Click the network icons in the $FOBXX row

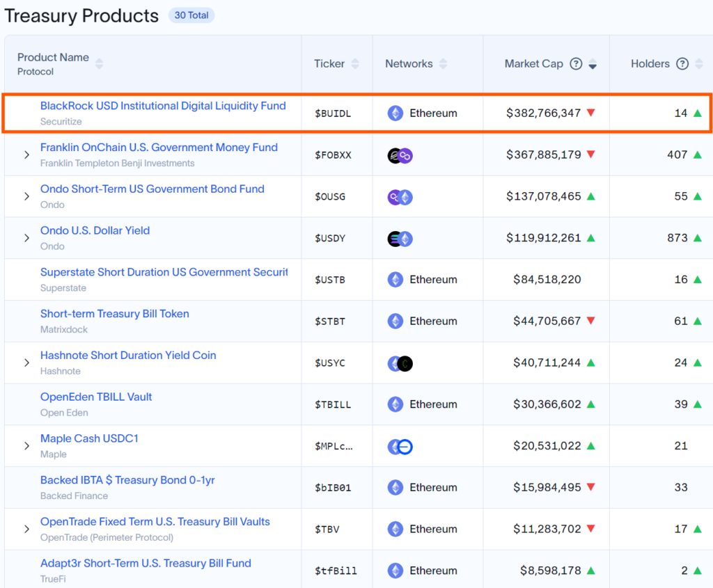point(400,155)
